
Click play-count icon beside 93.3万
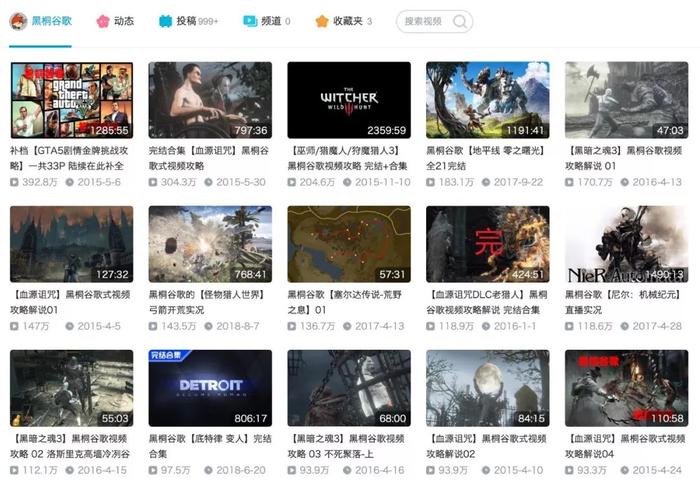(569, 470)
